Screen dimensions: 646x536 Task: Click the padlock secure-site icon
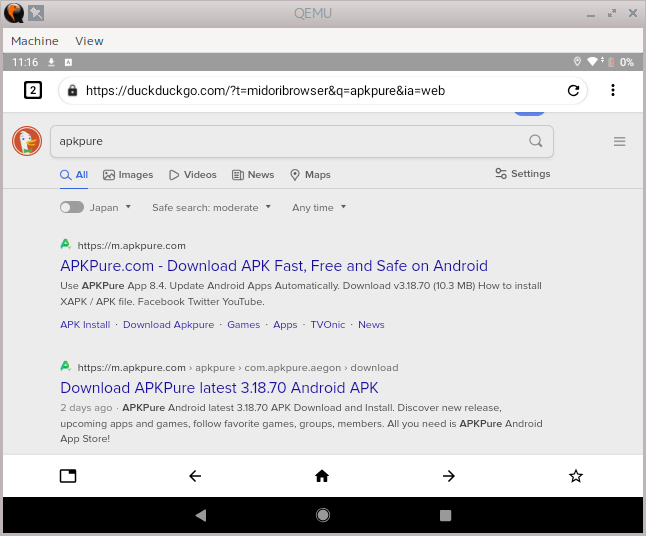[x=73, y=90]
